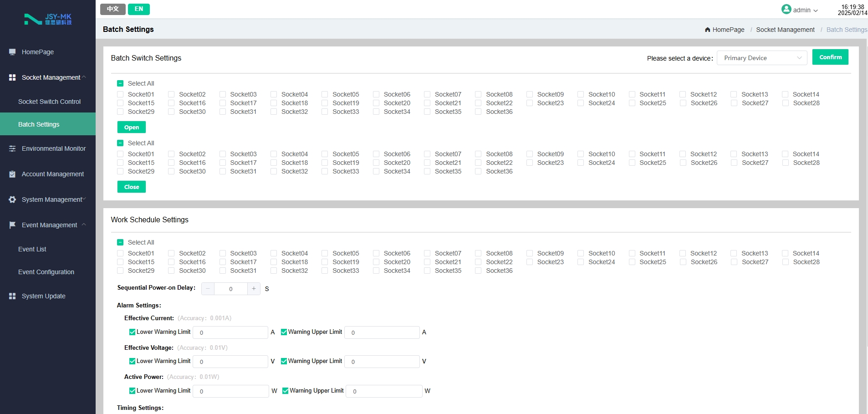
Task: Click the home icon in breadcrumb
Action: pyautogui.click(x=708, y=30)
